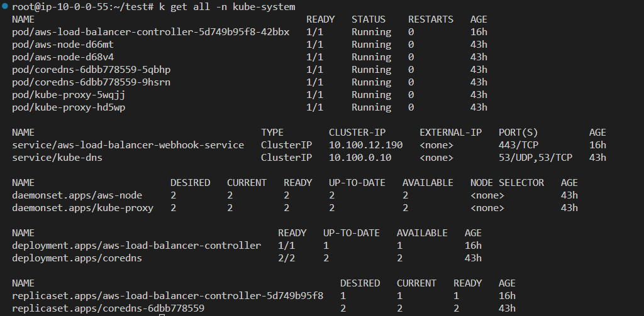644x316 pixels.
Task: Click the NODE SELECTOR column header
Action: 508,183
